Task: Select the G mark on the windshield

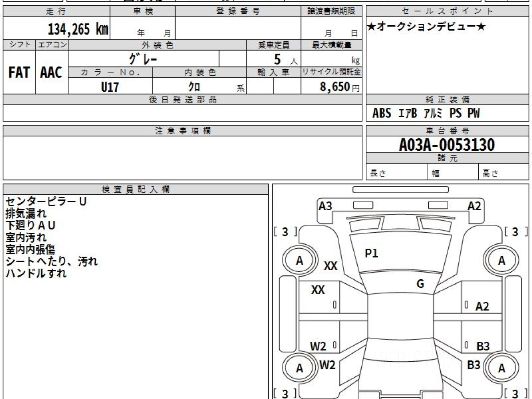Action: tap(420, 284)
